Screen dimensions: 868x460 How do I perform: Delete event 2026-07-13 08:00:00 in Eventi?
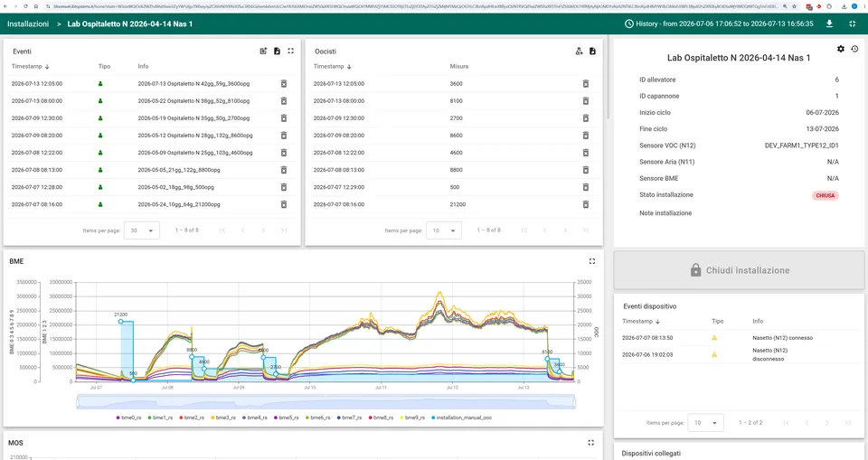[283, 100]
